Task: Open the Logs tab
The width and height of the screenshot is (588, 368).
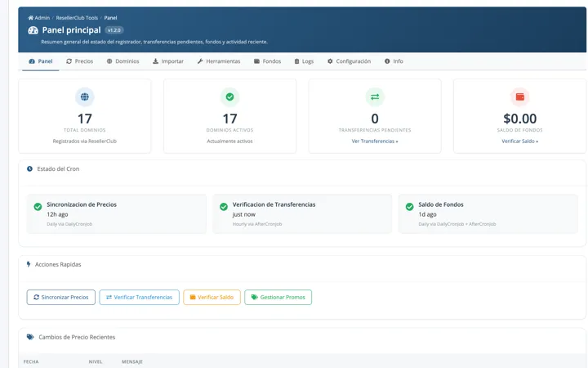Action: coord(304,61)
